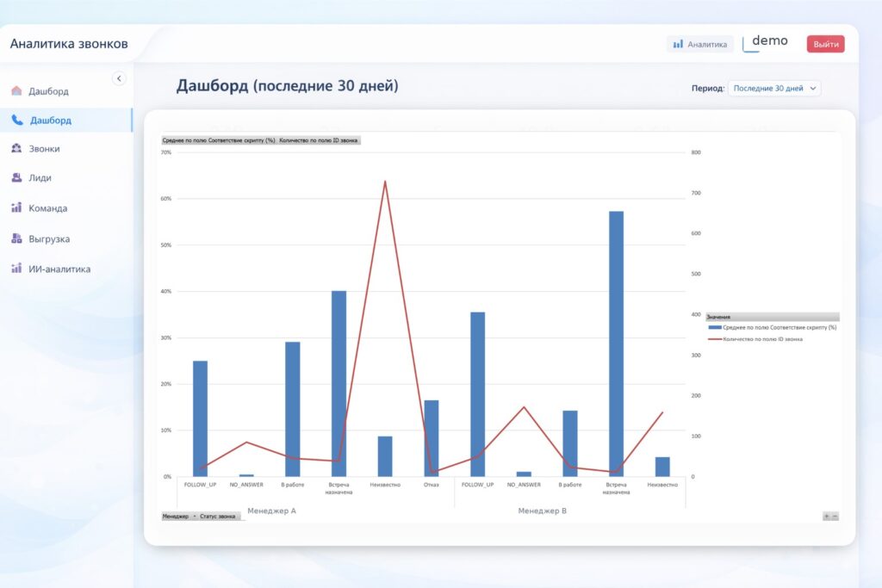
Task: Open the Период dropdown
Action: [x=774, y=88]
